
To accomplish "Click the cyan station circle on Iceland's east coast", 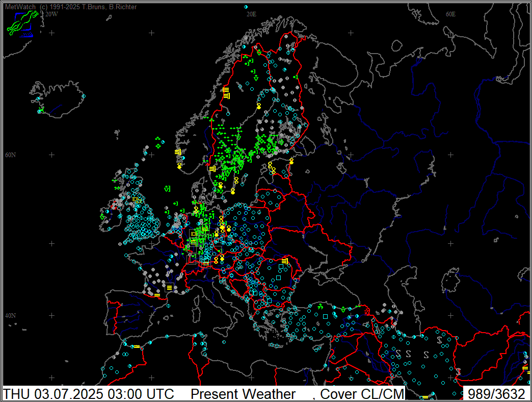I will [84, 96].
